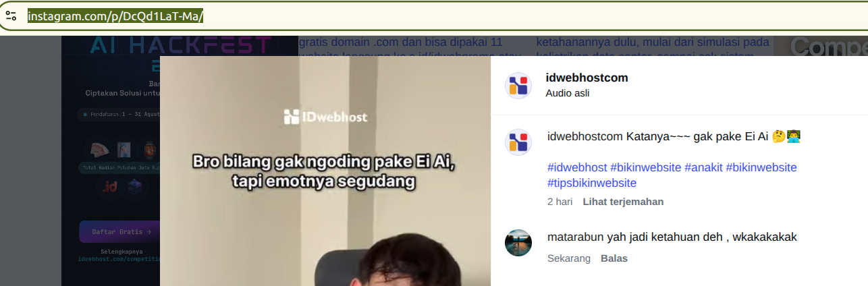Open the site information icon in address bar
Screen dimensions: 868x286
[x=11, y=16]
